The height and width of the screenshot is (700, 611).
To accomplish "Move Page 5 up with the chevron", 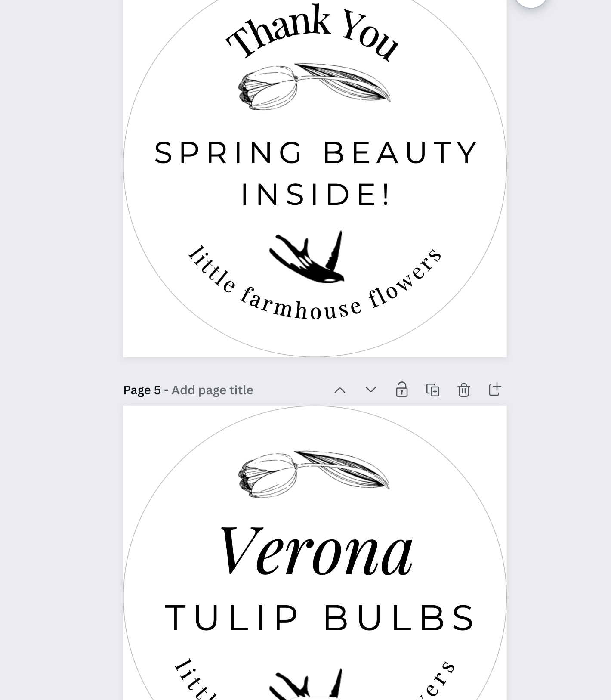I will (x=340, y=390).
